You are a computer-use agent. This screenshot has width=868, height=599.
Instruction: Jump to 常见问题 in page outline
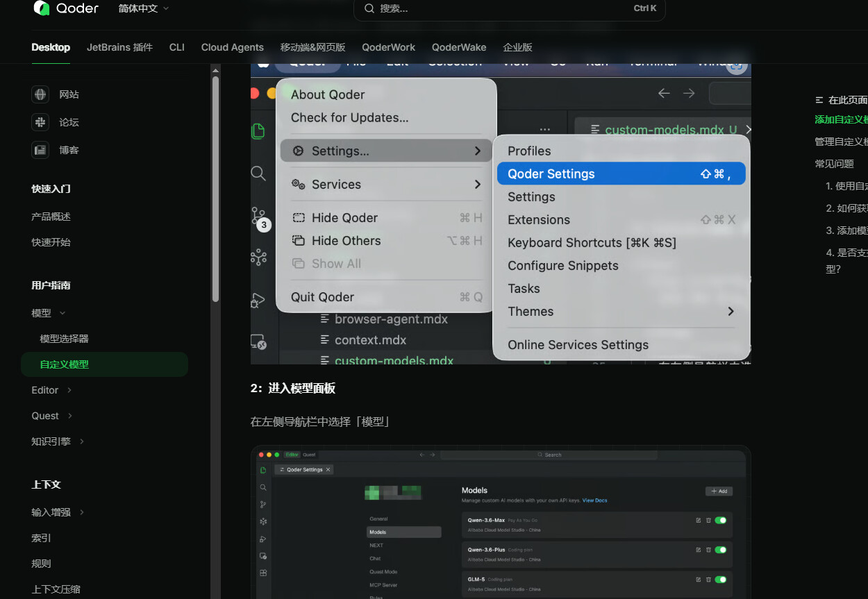pyautogui.click(x=834, y=164)
